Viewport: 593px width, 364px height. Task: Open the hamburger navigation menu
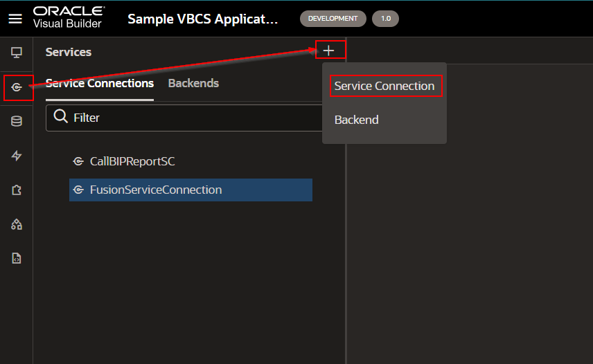15,19
